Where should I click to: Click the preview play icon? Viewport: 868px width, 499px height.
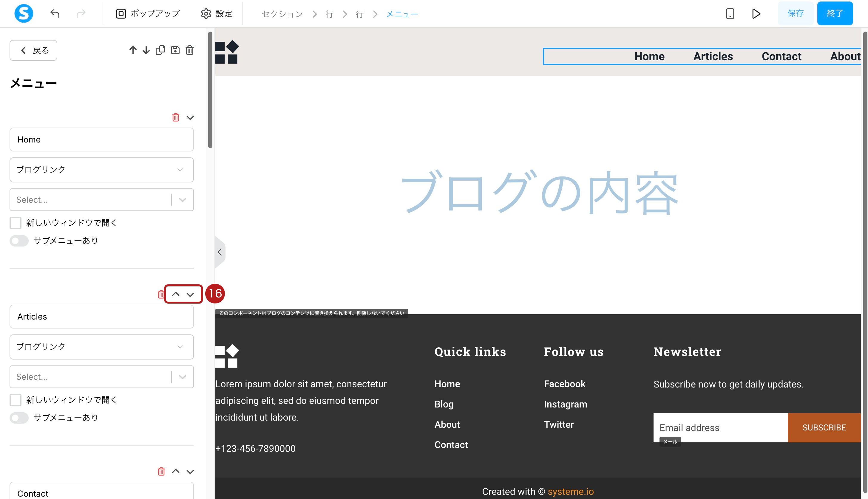(756, 14)
